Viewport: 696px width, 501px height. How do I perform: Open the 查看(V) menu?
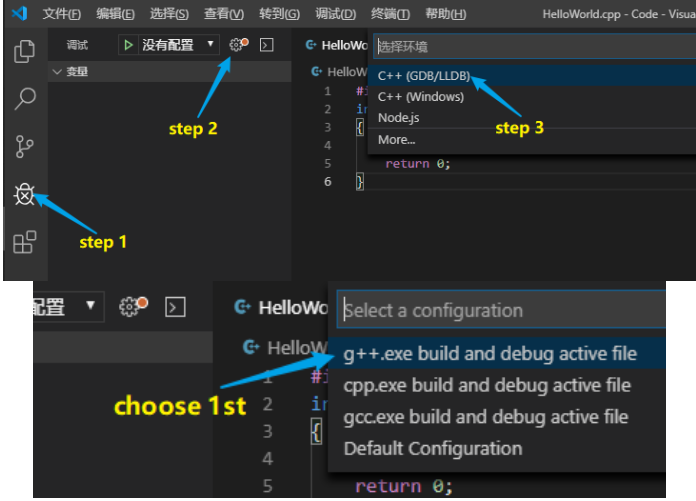pos(224,14)
